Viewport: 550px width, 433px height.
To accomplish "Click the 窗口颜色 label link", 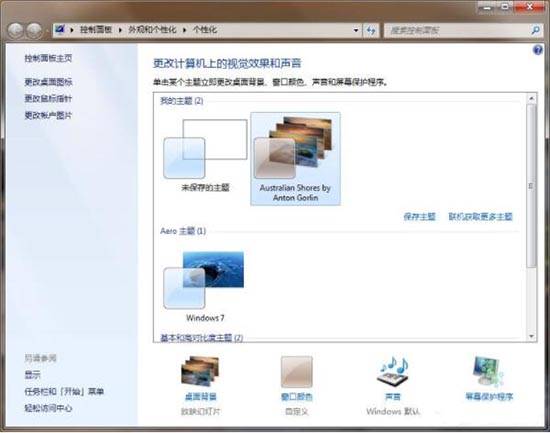I will (297, 397).
